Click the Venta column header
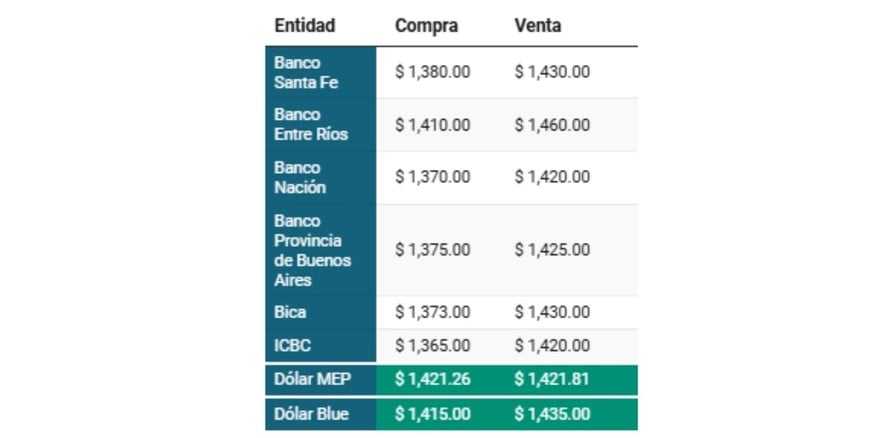 point(537,26)
